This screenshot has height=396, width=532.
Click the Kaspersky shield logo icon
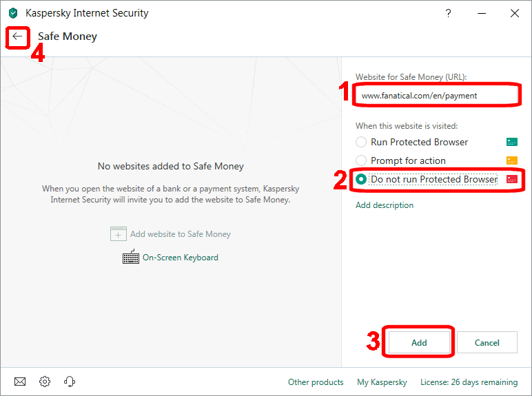(x=13, y=13)
